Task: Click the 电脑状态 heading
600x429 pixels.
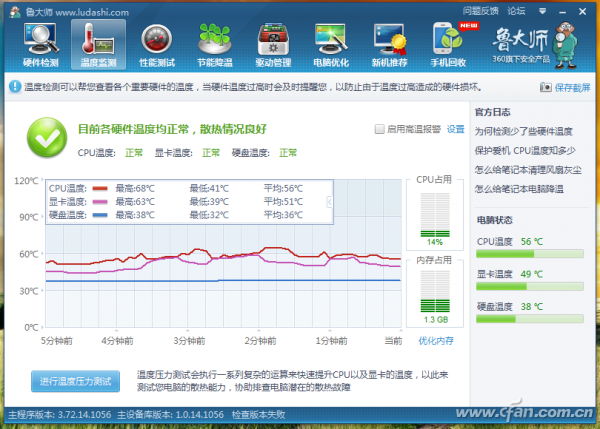Action: [494, 220]
